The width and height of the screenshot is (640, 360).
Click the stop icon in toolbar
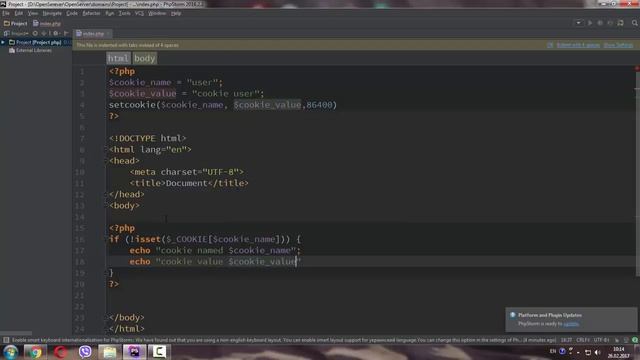(610, 23)
